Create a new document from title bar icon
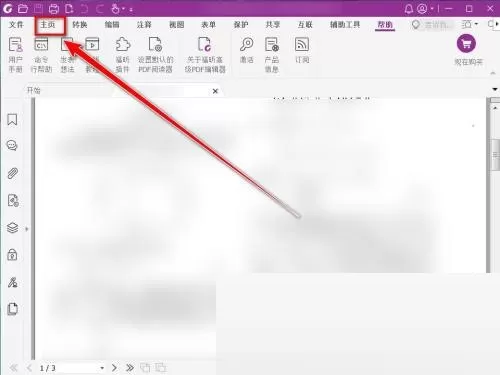The width and height of the screenshot is (500, 375). pos(69,8)
